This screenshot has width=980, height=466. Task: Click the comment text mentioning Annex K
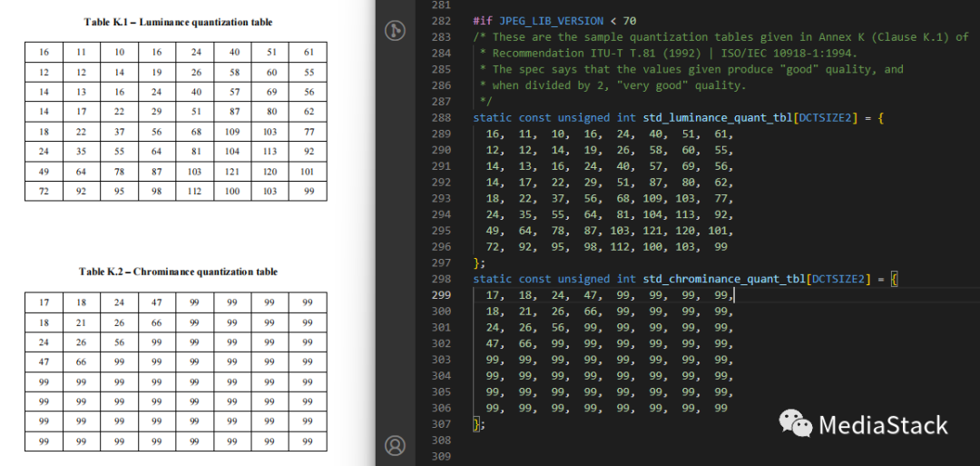point(720,36)
